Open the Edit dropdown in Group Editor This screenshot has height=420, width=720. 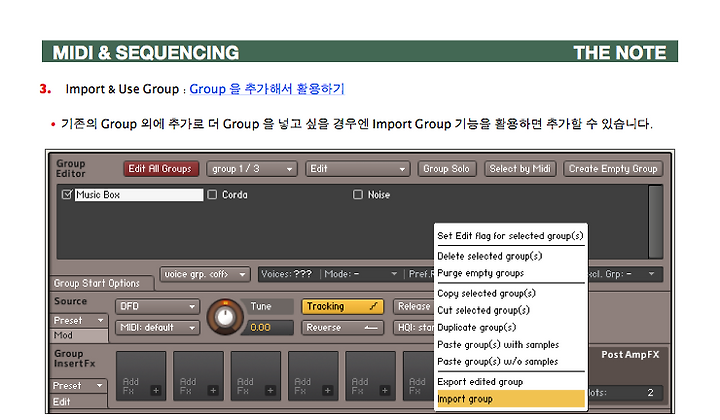click(357, 169)
